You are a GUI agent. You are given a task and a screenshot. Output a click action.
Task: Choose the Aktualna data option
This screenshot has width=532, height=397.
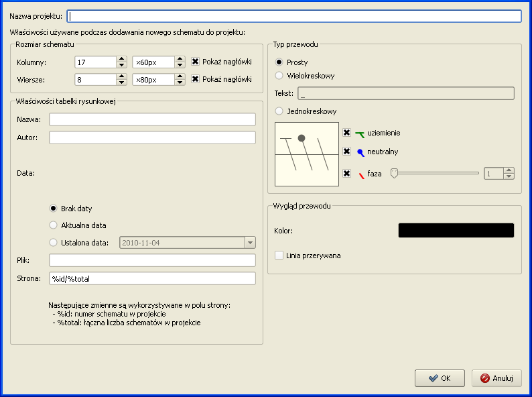pos(54,225)
